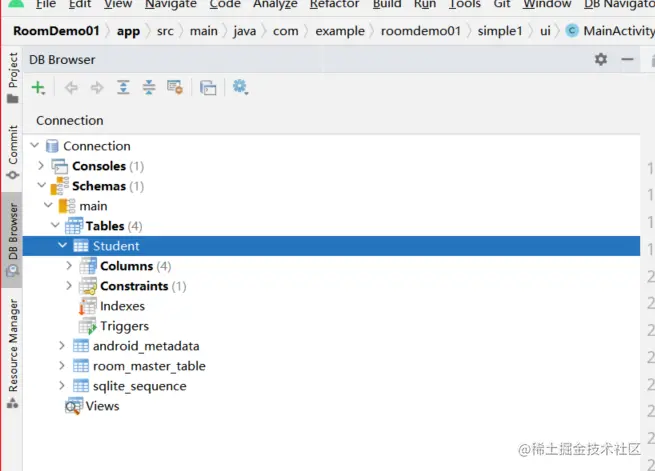Open the blue gear settings dropdown in toolbar
Image resolution: width=655 pixels, height=471 pixels.
tap(240, 87)
